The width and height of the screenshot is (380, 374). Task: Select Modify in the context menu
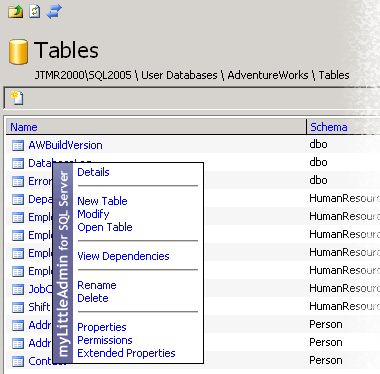93,214
